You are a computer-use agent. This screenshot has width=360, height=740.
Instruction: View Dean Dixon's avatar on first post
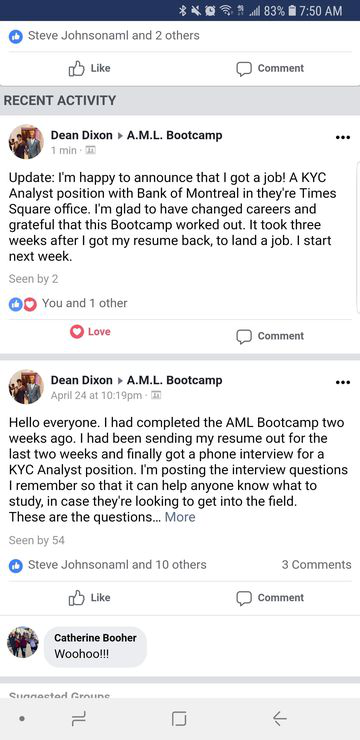pos(26,142)
